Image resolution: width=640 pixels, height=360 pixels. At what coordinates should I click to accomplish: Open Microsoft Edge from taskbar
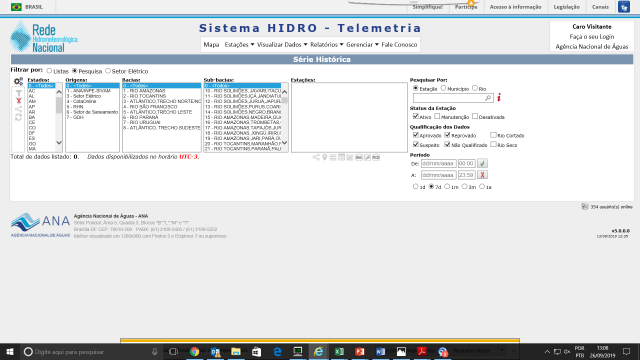point(277,351)
